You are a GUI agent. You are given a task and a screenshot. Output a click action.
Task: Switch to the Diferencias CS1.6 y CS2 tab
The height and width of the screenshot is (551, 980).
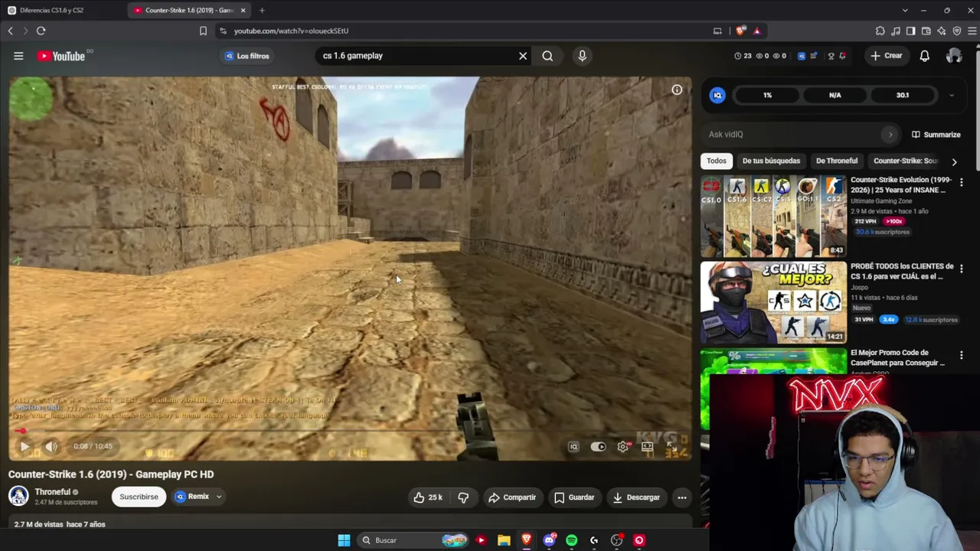(x=61, y=10)
